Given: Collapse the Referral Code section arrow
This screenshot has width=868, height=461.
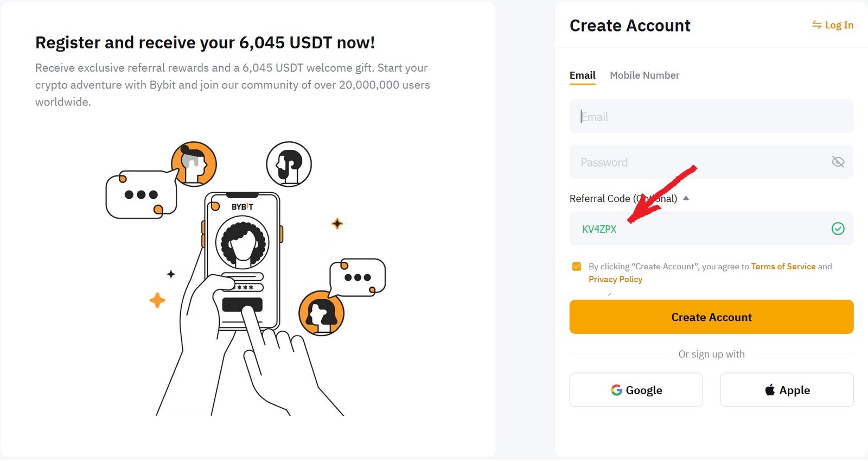Looking at the screenshot, I should [x=686, y=198].
